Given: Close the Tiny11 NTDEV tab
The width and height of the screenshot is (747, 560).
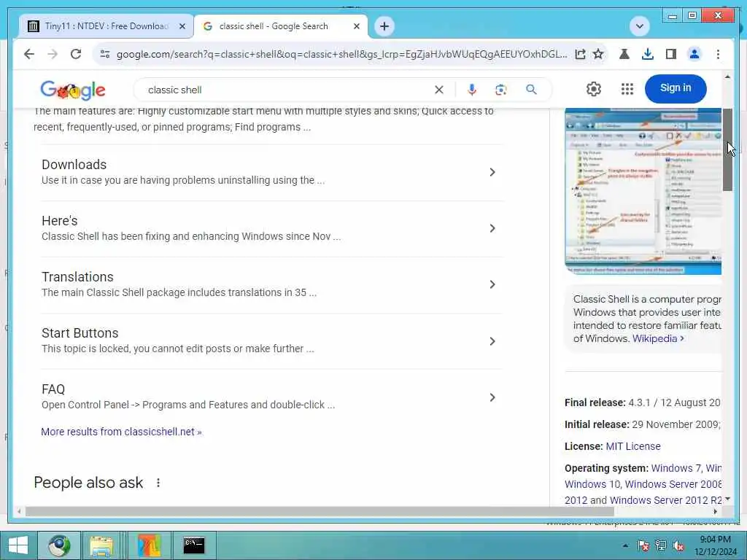Looking at the screenshot, I should [182, 26].
